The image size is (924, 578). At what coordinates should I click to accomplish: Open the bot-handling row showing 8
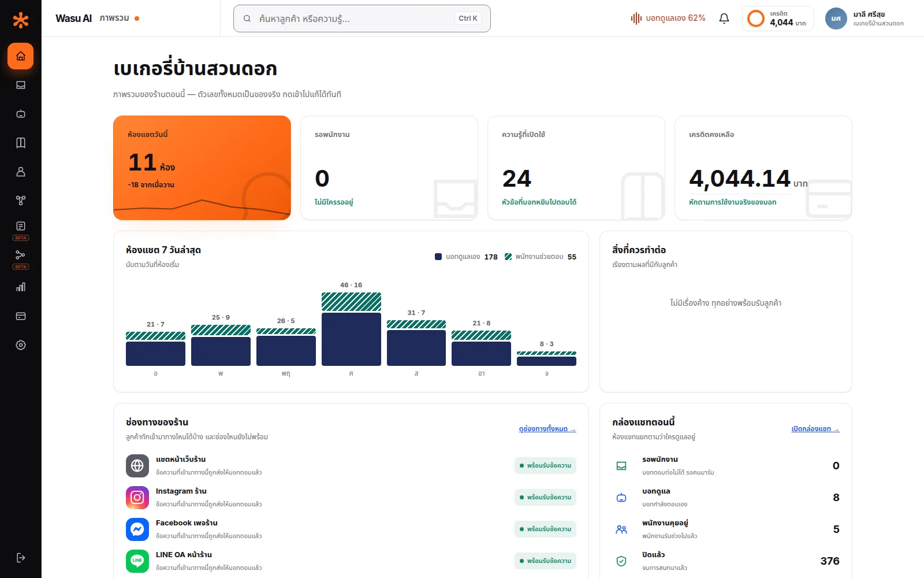726,498
